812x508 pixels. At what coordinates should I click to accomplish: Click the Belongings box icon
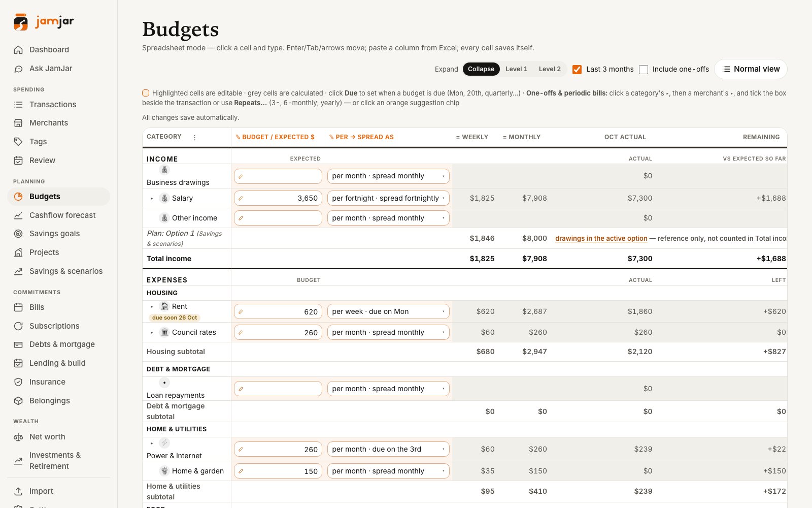pyautogui.click(x=18, y=401)
